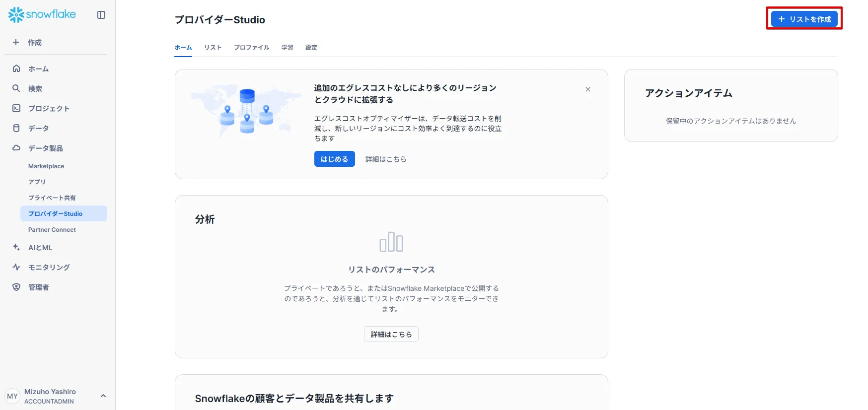This screenshot has width=868, height=410.
Task: Close the egress cost banner
Action: 588,89
